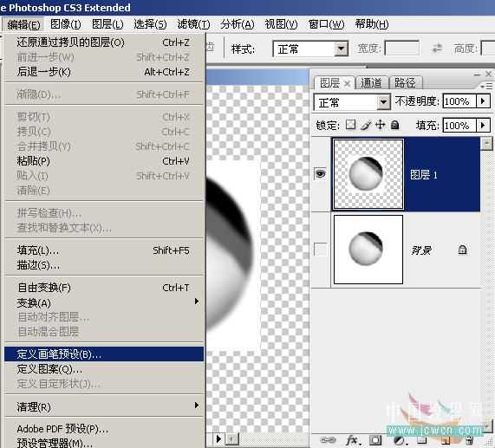
Task: Select the 图层 1 thumbnail
Action: point(368,174)
